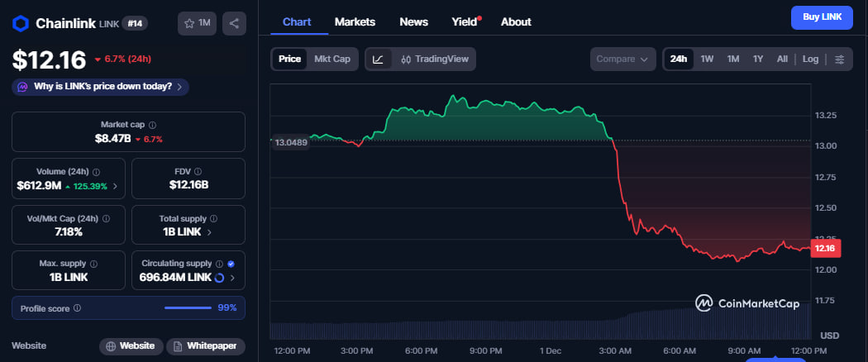
Task: Switch chart to Mkt Cap view
Action: pos(332,60)
